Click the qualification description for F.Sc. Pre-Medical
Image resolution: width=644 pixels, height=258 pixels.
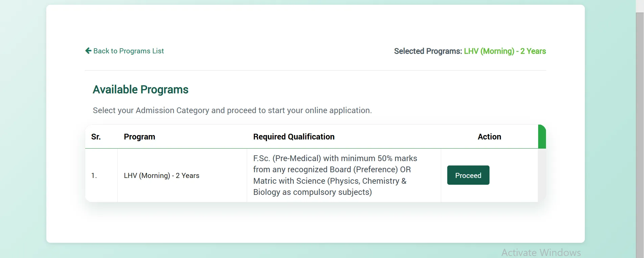(335, 175)
